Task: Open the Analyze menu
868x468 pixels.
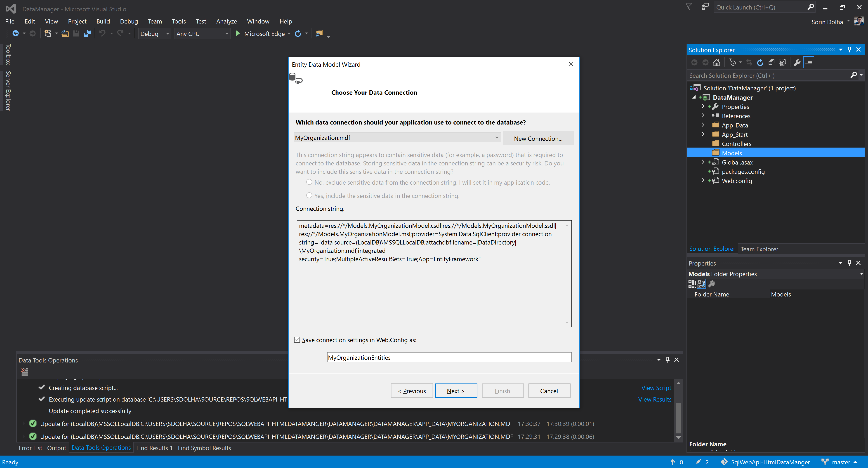Action: 226,21
